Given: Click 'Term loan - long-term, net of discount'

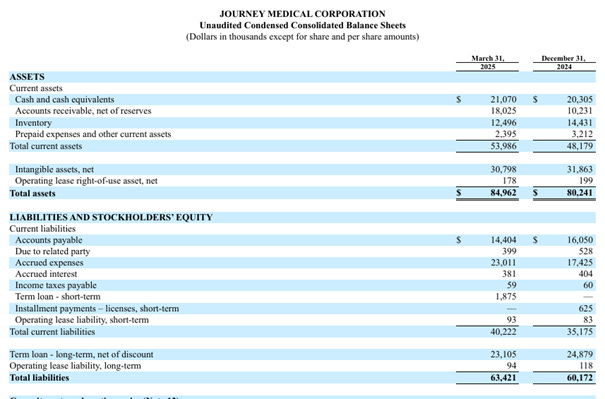Looking at the screenshot, I should 81,354.
